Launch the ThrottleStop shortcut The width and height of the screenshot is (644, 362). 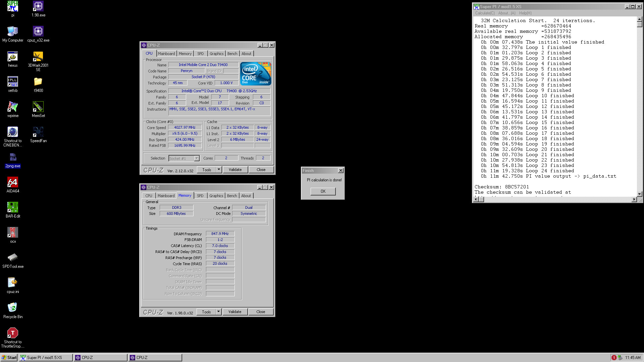click(x=13, y=338)
